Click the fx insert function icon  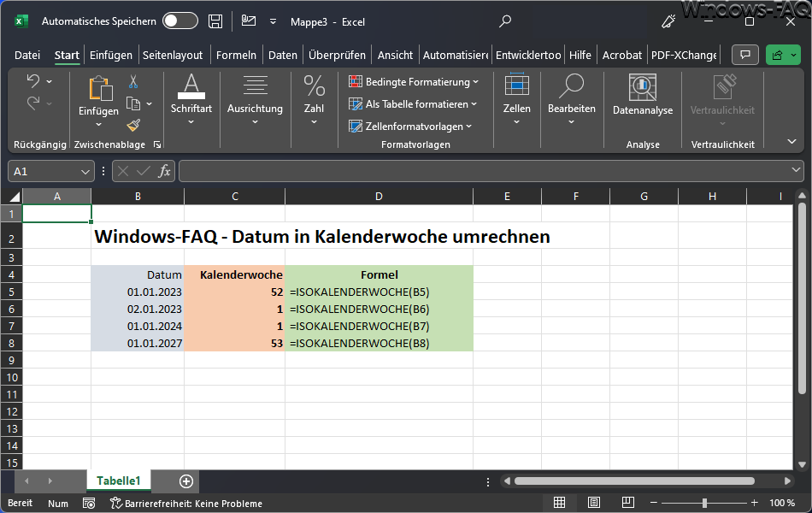pyautogui.click(x=164, y=171)
